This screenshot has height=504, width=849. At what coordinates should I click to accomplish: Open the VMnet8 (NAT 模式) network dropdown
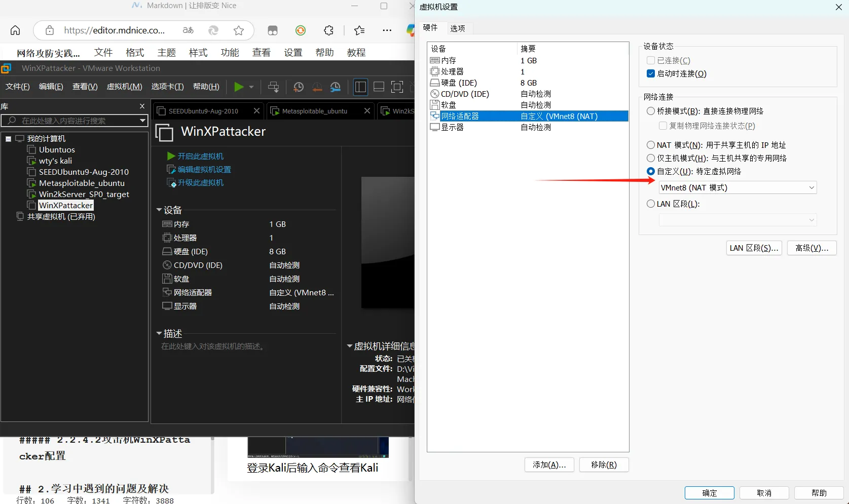tap(737, 187)
